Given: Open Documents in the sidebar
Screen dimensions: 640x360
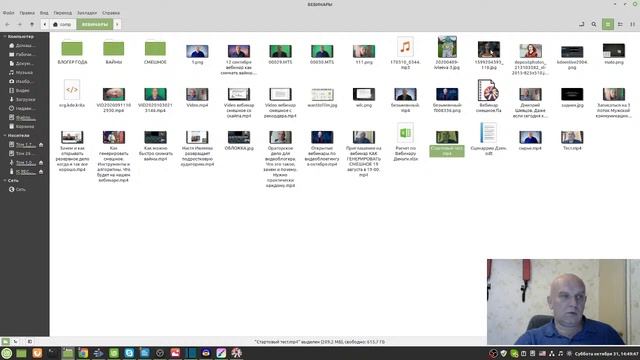Looking at the screenshot, I should coord(24,63).
